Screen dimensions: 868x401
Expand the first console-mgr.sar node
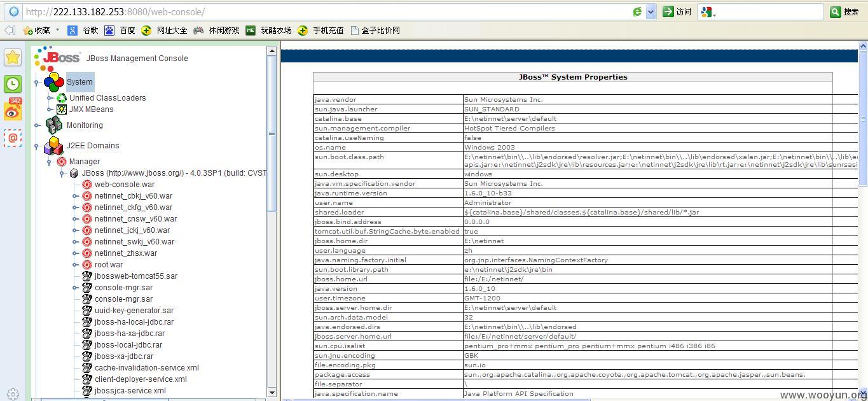tap(76, 288)
